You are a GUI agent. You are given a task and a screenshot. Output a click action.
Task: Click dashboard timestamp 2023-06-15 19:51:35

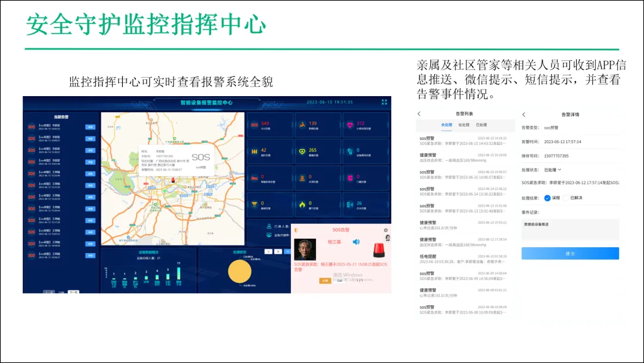point(330,102)
